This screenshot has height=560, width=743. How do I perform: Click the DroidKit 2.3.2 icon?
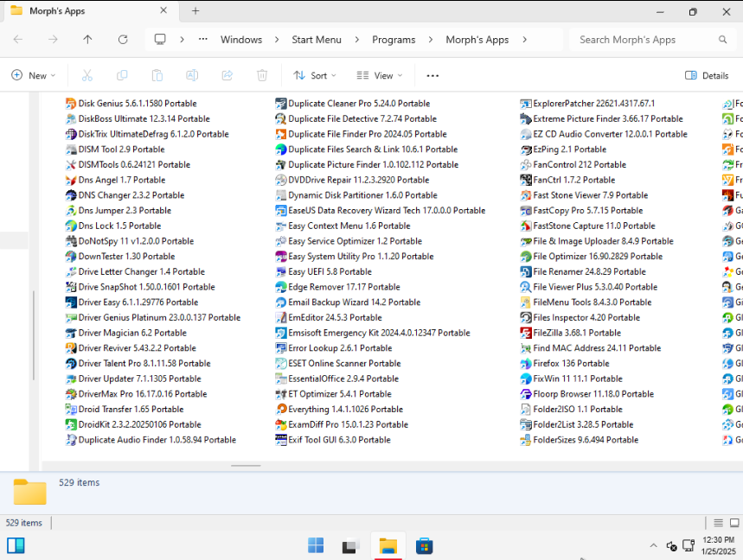tap(71, 424)
